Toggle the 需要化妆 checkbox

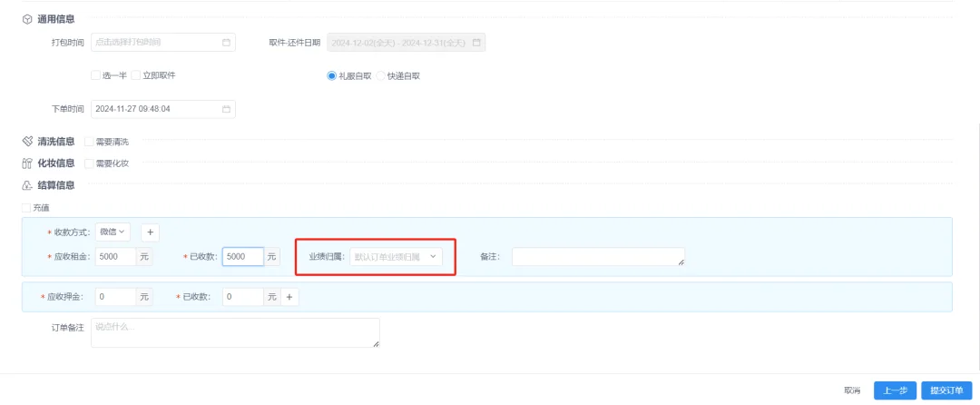pos(89,163)
